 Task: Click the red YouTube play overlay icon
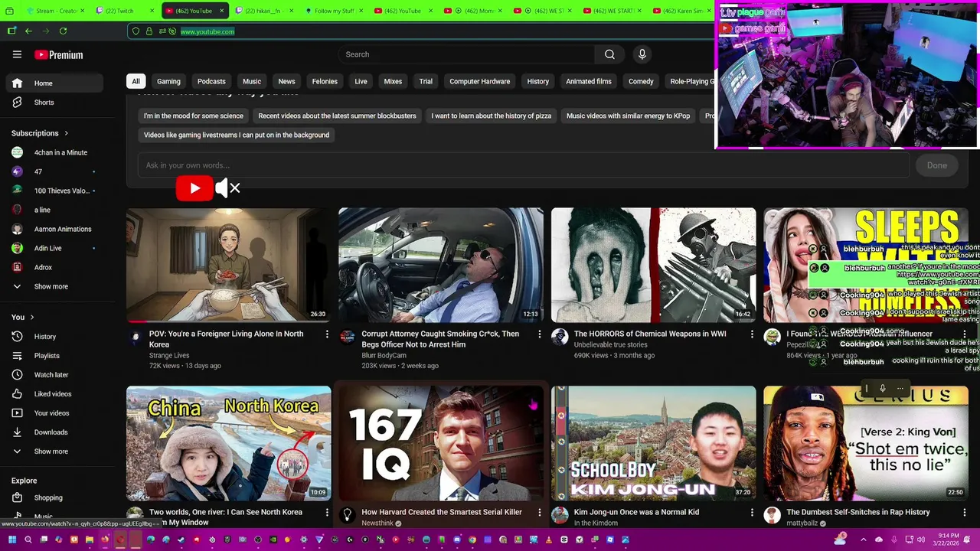[x=194, y=188]
